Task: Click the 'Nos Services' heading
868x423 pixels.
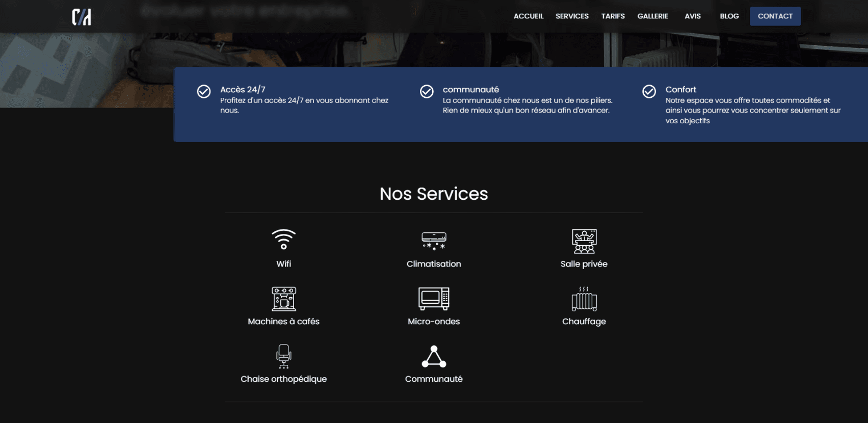Action: pyautogui.click(x=434, y=194)
